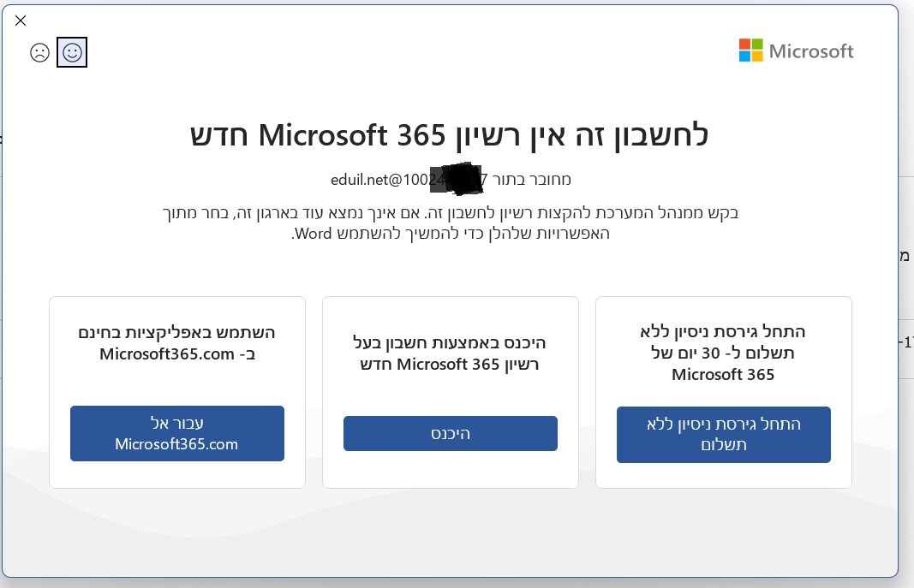Viewport: 914px width, 588px height.
Task: Select the free apps at Microsoft365.com card
Action: pos(176,391)
